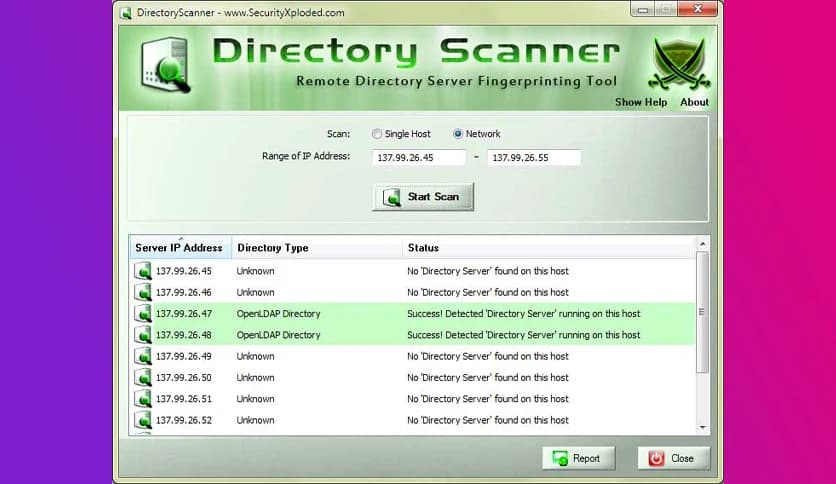This screenshot has width=836, height=484.
Task: Select IP address 137.99.26.45 in results
Action: [183, 271]
